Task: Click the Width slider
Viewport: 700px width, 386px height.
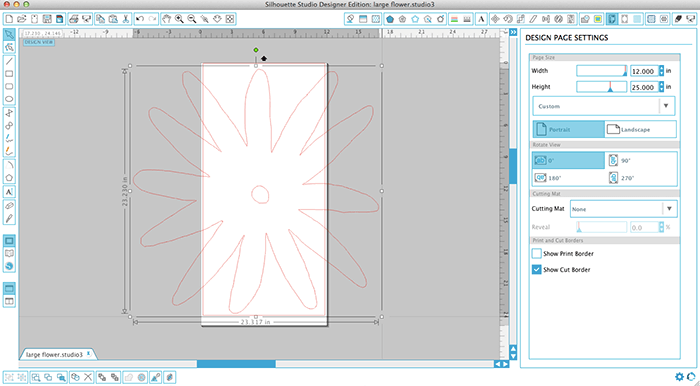Action: (x=602, y=71)
